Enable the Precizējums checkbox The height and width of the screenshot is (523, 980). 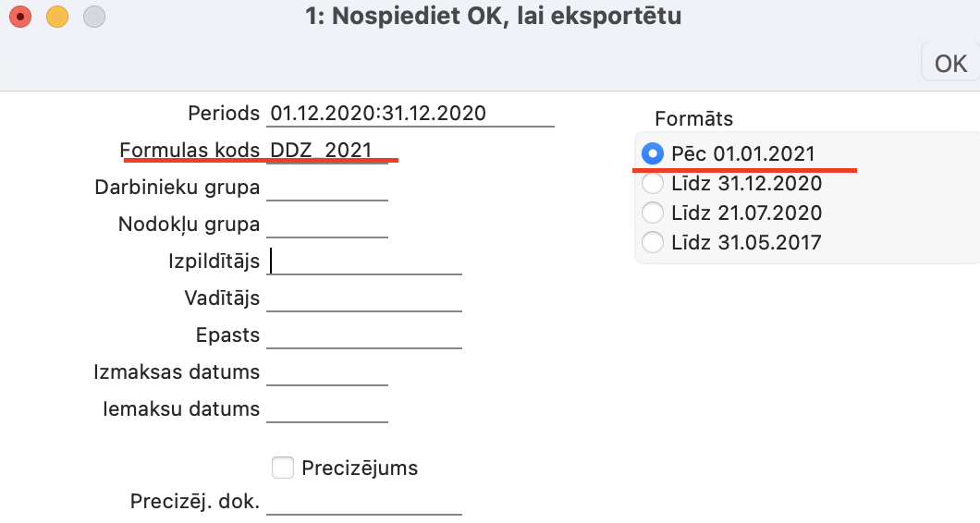coord(283,468)
